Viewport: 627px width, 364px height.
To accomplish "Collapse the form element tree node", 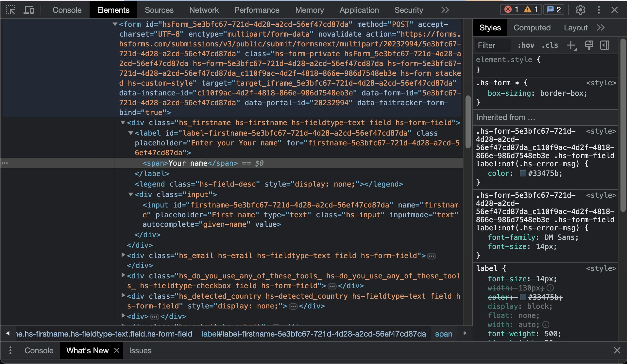I will coord(115,24).
